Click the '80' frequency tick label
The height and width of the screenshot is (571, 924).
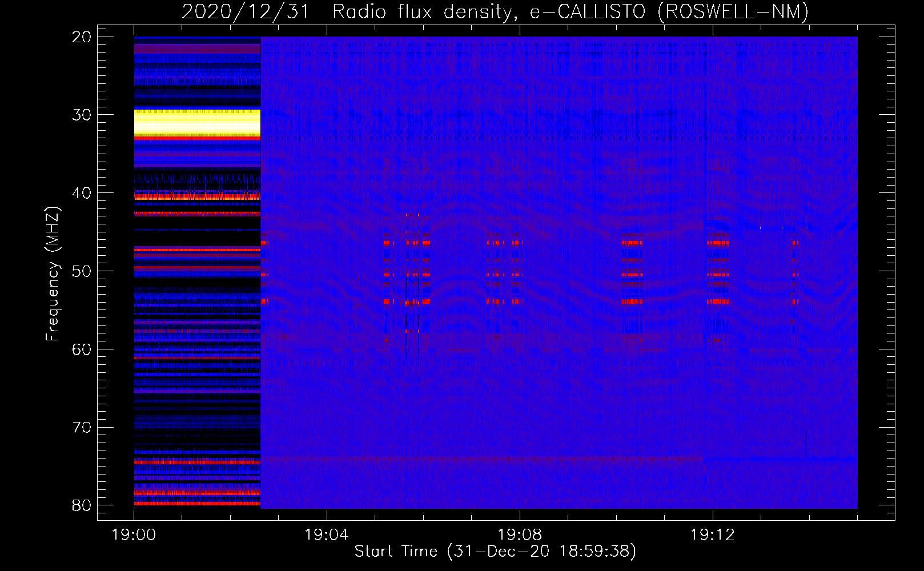82,505
